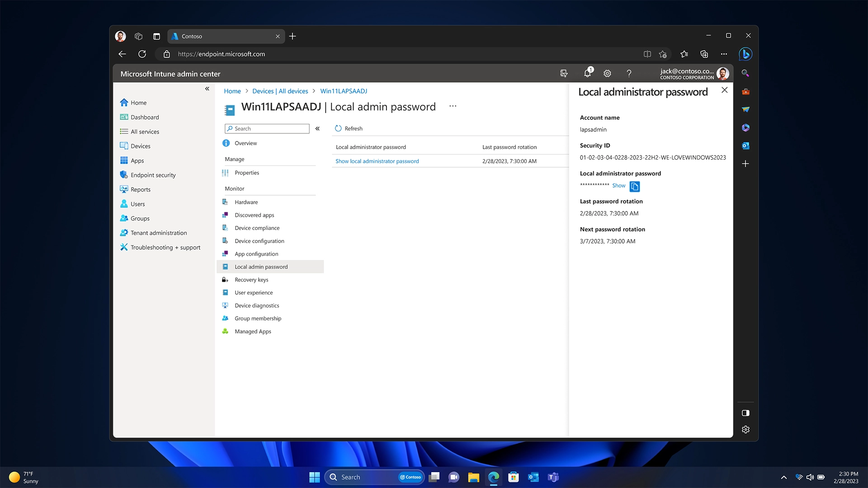Viewport: 868px width, 488px height.
Task: Open the ellipsis more options menu
Action: 453,106
